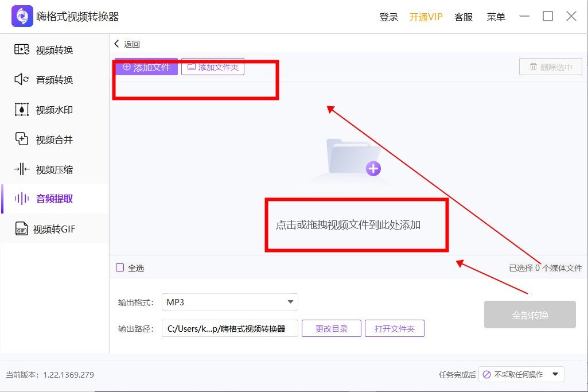Open the 菜单 menu
The image size is (588, 392).
point(495,17)
